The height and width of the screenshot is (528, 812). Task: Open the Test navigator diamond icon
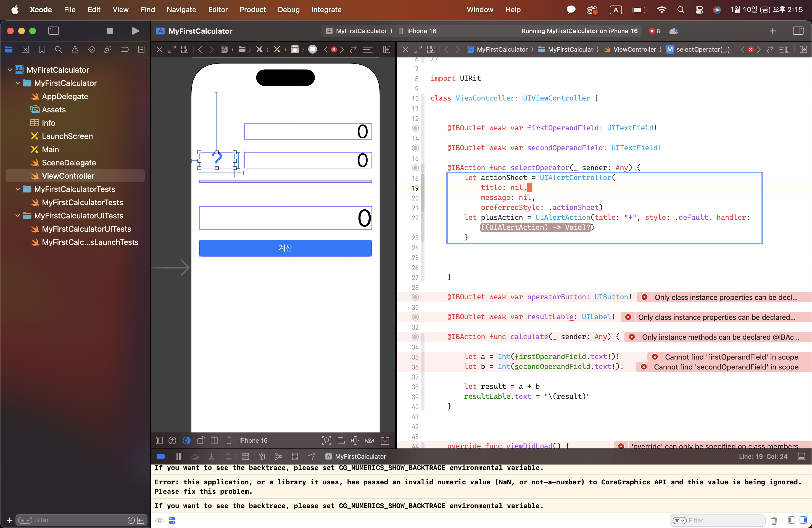click(91, 50)
